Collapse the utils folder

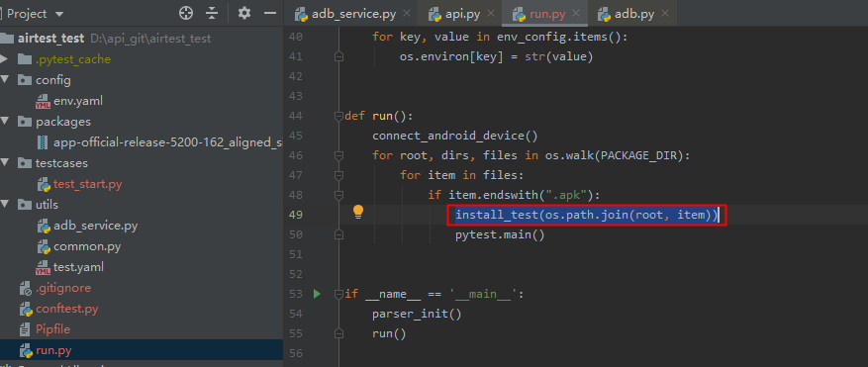point(5,204)
